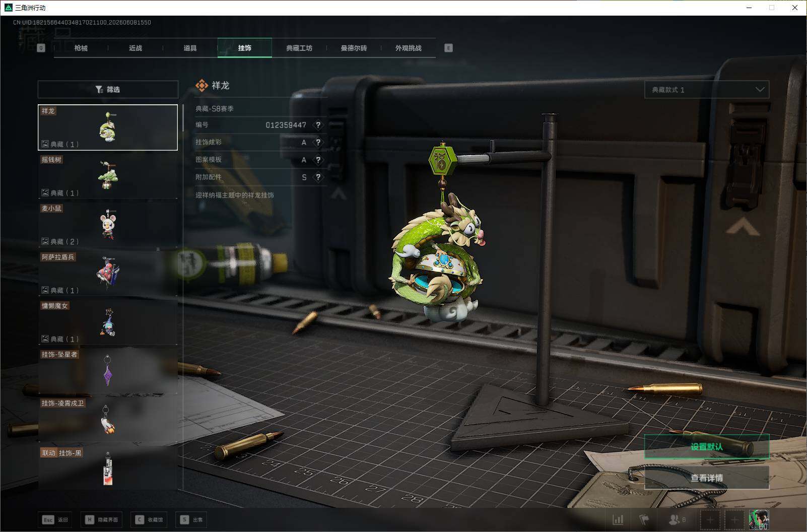
Task: Open the 典藏工坊 tab
Action: pos(299,48)
